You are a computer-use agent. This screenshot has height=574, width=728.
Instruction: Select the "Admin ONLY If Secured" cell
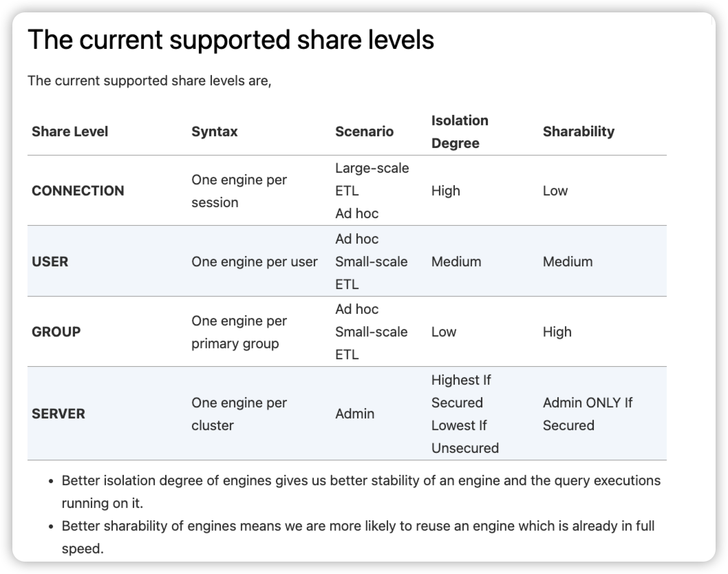pyautogui.click(x=587, y=414)
